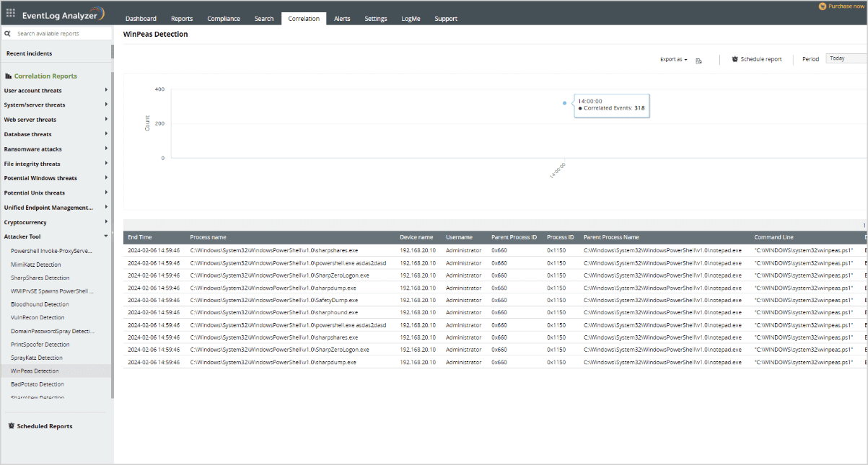Open the Settings menu
This screenshot has height=465, width=868.
[x=375, y=18]
